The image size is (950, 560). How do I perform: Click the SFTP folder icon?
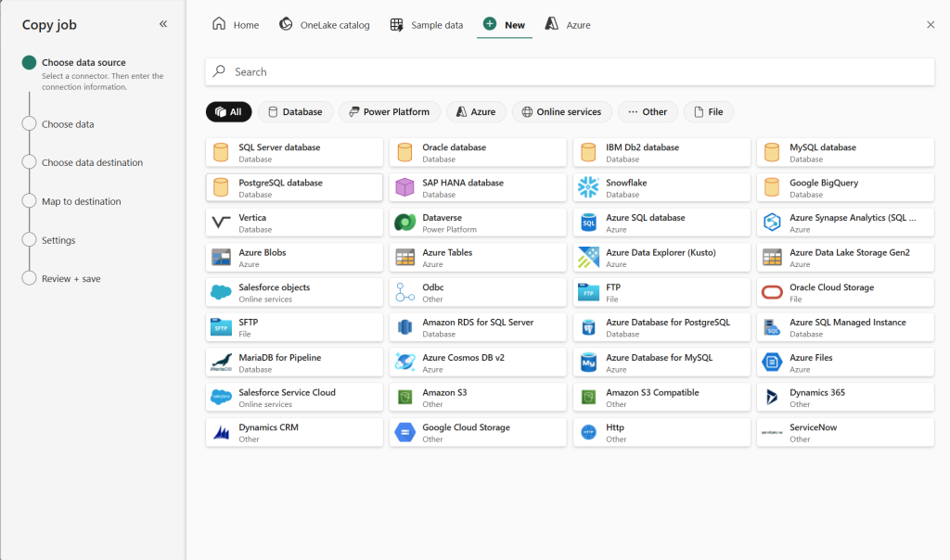coord(221,327)
